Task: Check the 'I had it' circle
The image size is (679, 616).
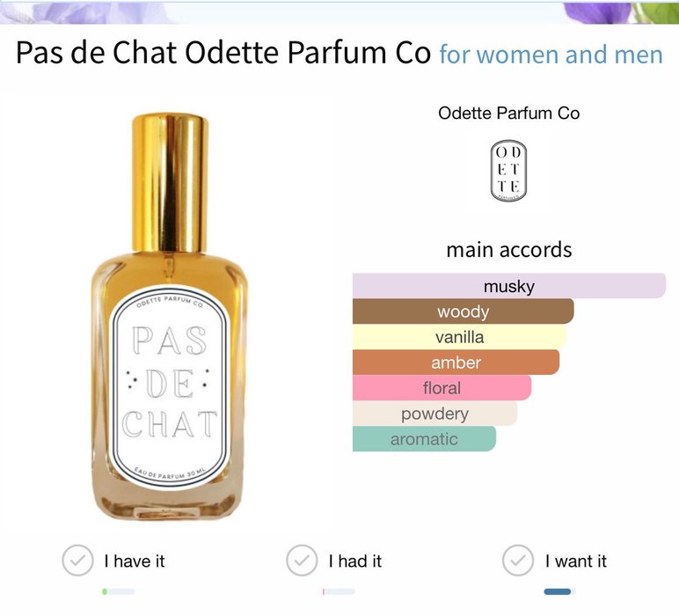Action: tap(302, 560)
